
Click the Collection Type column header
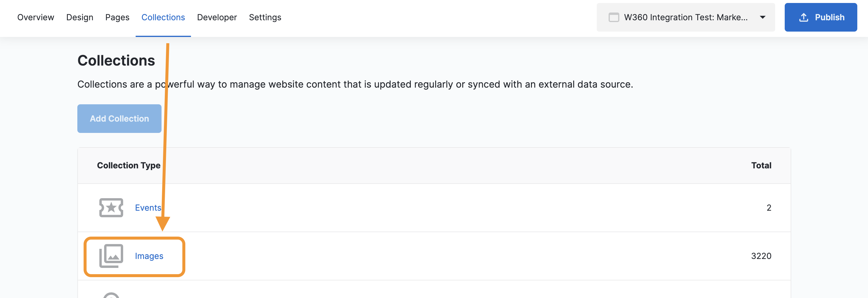tap(129, 165)
